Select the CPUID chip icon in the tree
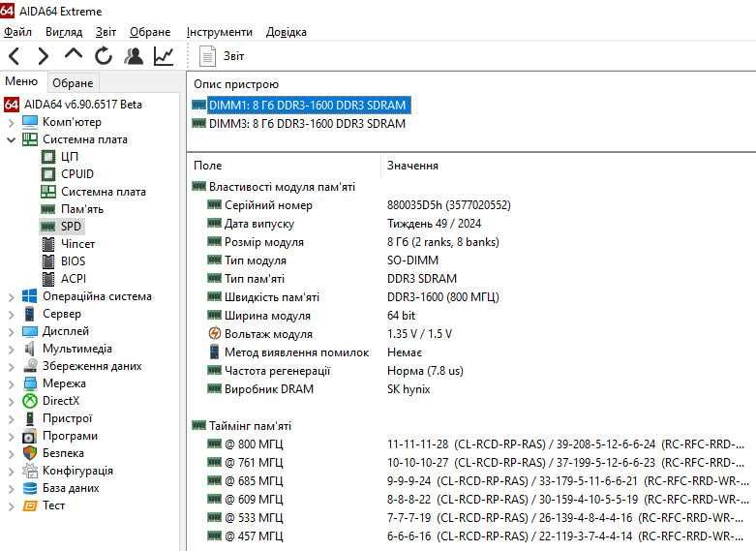 (x=48, y=174)
